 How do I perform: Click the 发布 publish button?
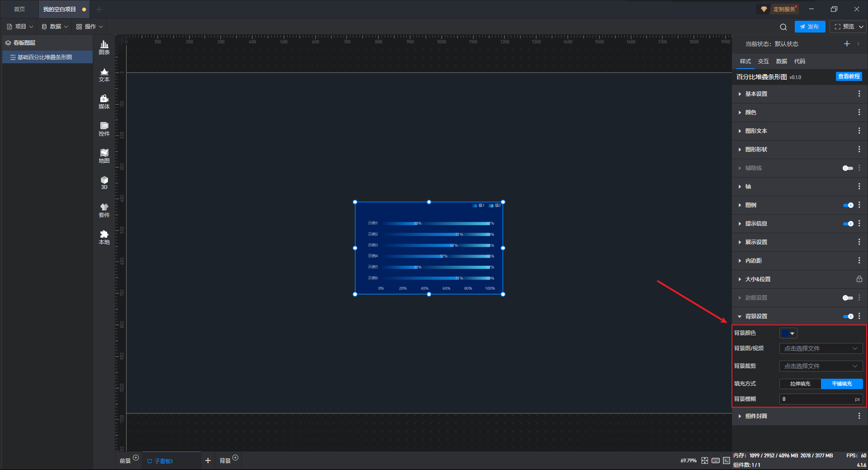810,27
